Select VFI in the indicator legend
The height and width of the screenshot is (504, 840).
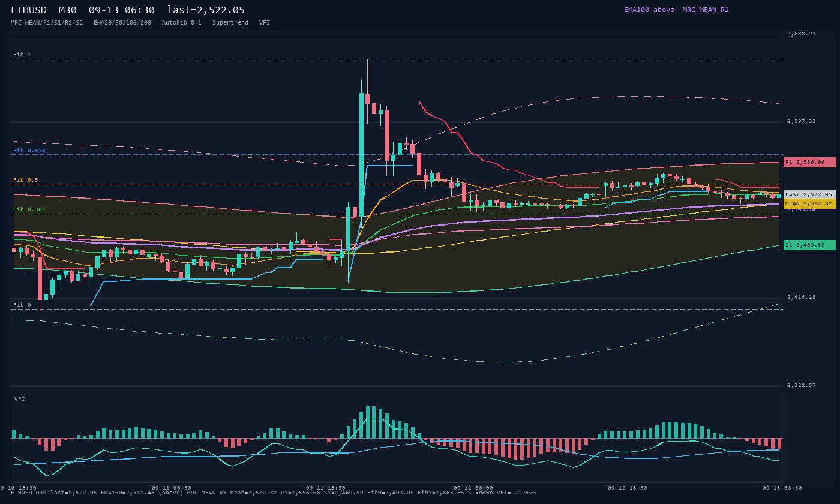point(265,23)
